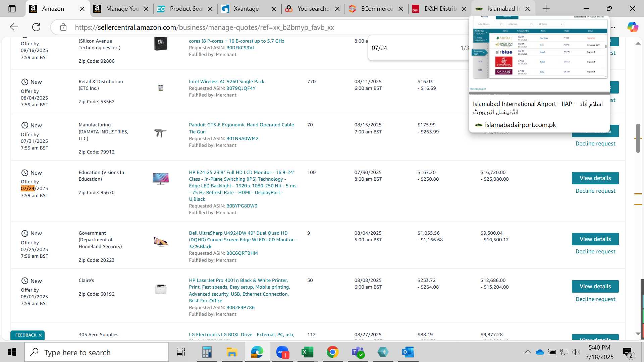This screenshot has width=644, height=362.
Task: Open ASIN B0BYPG8DW3 link
Action: [x=242, y=206]
